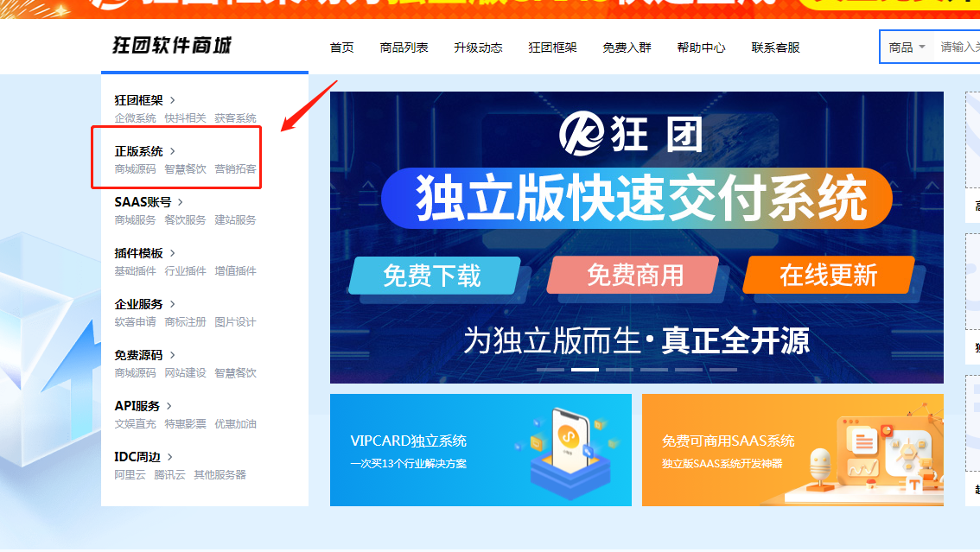The image size is (980, 552).
Task: Open the 免费源码 category heading
Action: (x=139, y=355)
